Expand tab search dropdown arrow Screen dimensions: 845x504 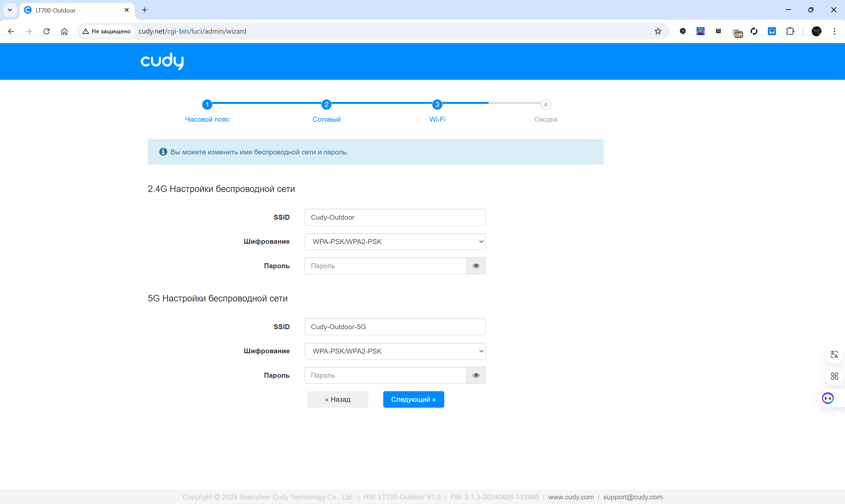[10, 10]
